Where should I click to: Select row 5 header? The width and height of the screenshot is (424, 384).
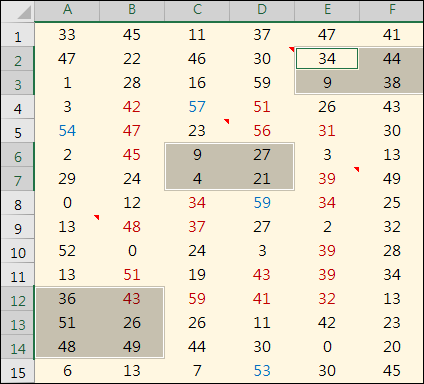pyautogui.click(x=18, y=131)
